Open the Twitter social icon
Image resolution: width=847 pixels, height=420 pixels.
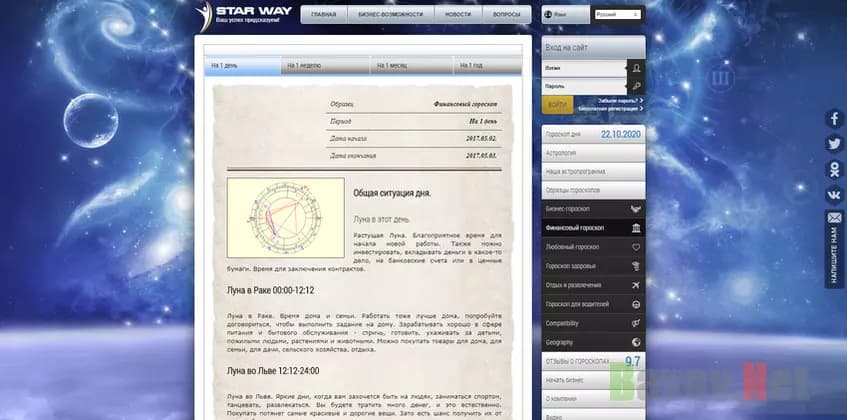[834, 144]
